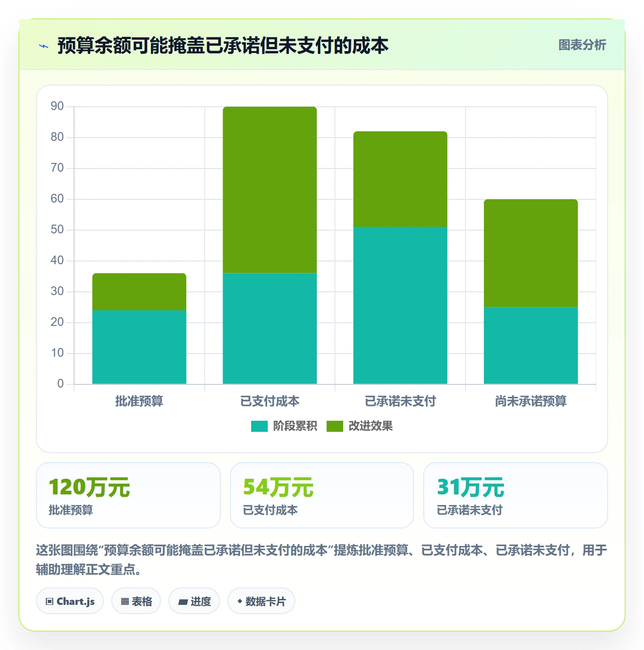Click the diamond icon in 数据卡片 chip
The image size is (644, 650).
[x=240, y=601]
